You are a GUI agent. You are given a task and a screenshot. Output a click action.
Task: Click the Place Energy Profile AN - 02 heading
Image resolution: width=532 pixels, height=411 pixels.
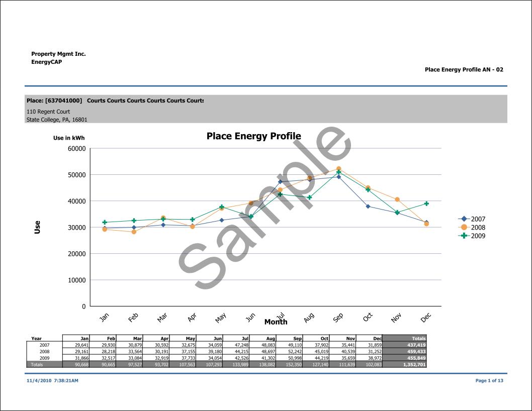pos(464,70)
